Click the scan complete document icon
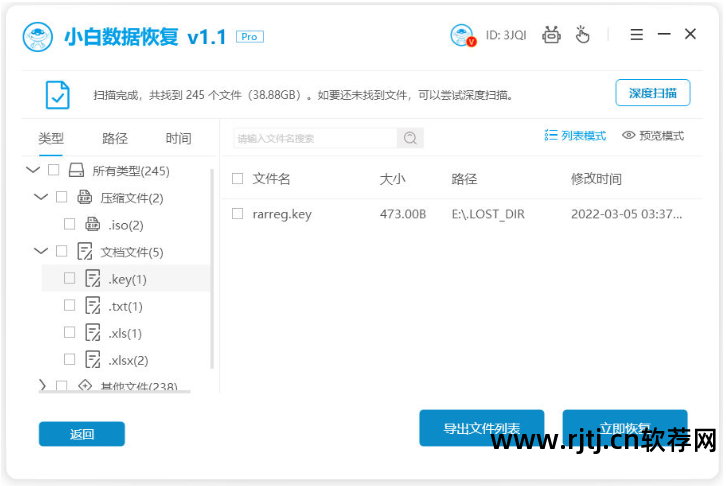The height and width of the screenshot is (486, 726). tap(58, 95)
